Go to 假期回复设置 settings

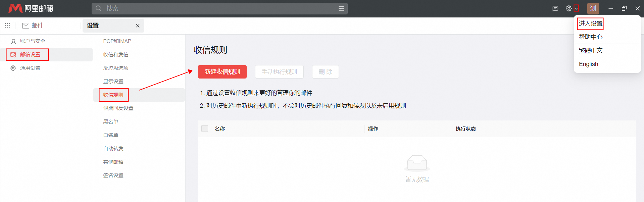(x=118, y=108)
